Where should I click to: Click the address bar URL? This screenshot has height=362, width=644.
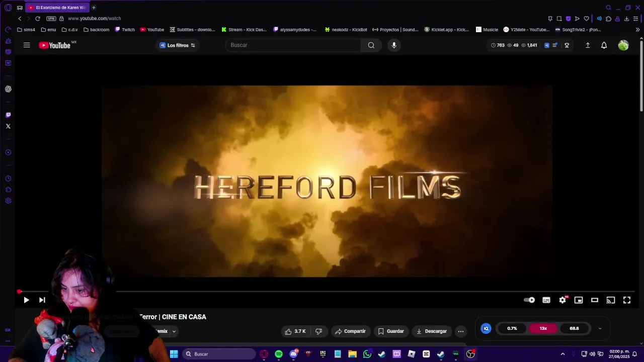(x=95, y=19)
